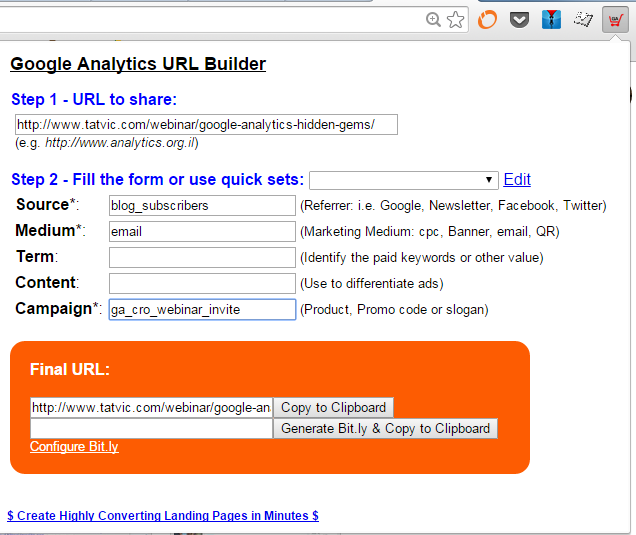
Task: Click the Medium input field
Action: (202, 232)
